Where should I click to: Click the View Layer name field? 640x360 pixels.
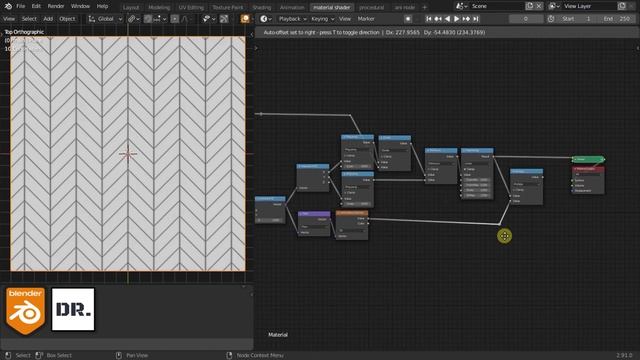[x=589, y=6]
